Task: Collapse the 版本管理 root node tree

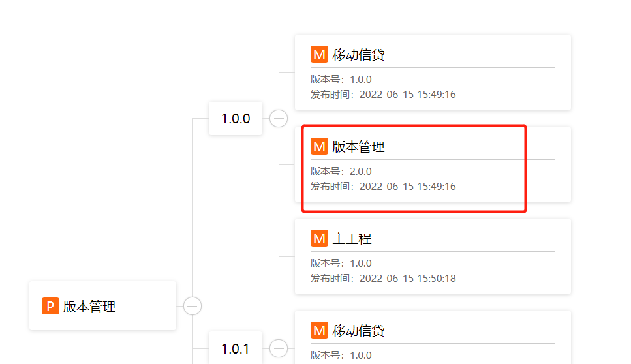Action: click(192, 306)
